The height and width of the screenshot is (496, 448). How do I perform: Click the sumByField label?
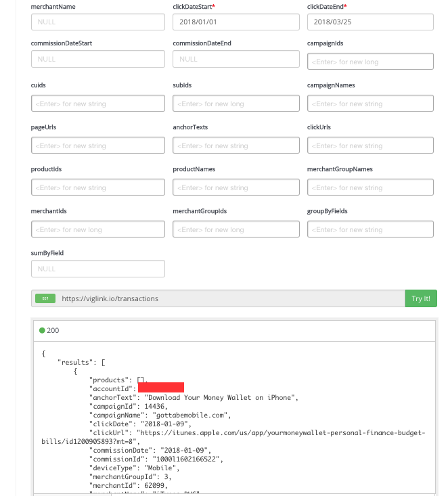tap(47, 253)
